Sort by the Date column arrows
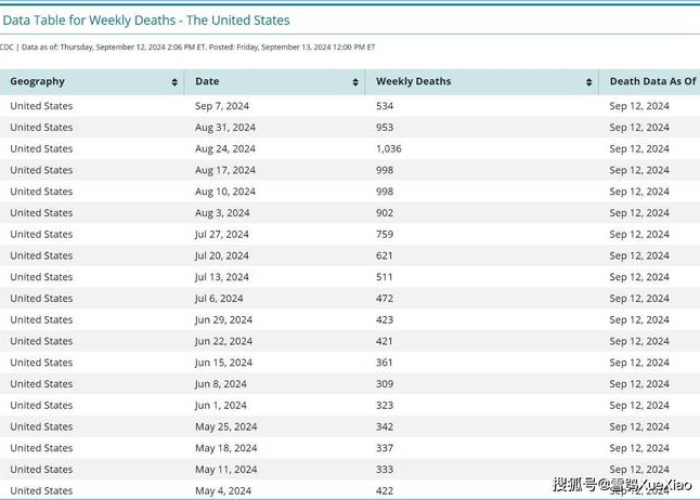The width and height of the screenshot is (700, 500). pos(355,82)
